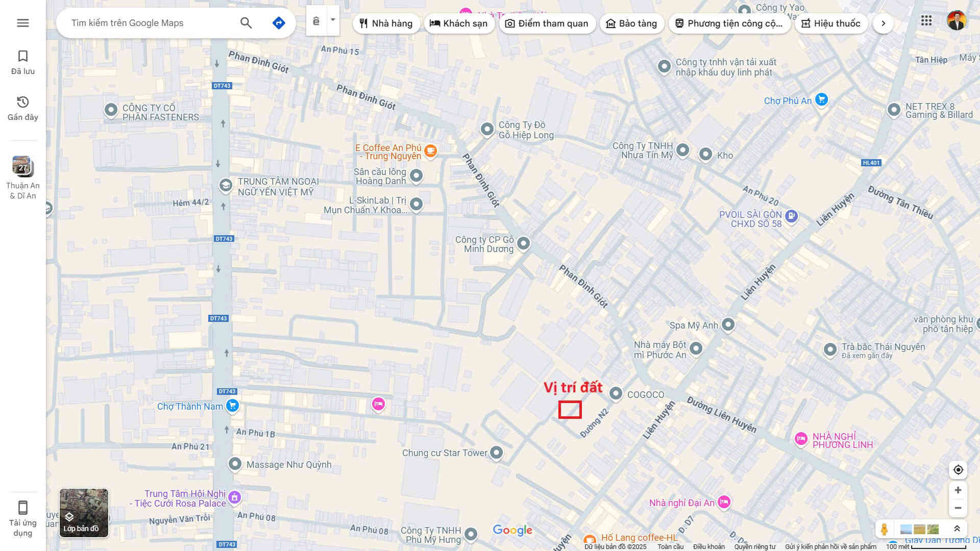Open the print dropdown arrow

(333, 20)
